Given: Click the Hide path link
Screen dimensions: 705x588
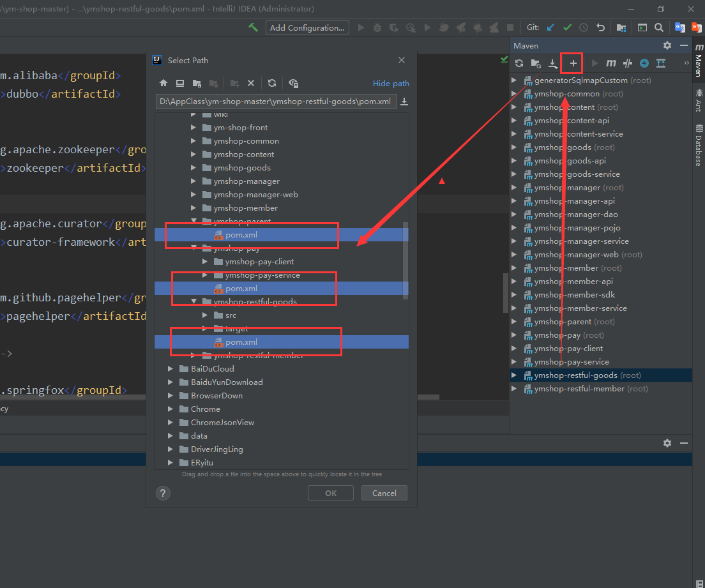Looking at the screenshot, I should 391,84.
